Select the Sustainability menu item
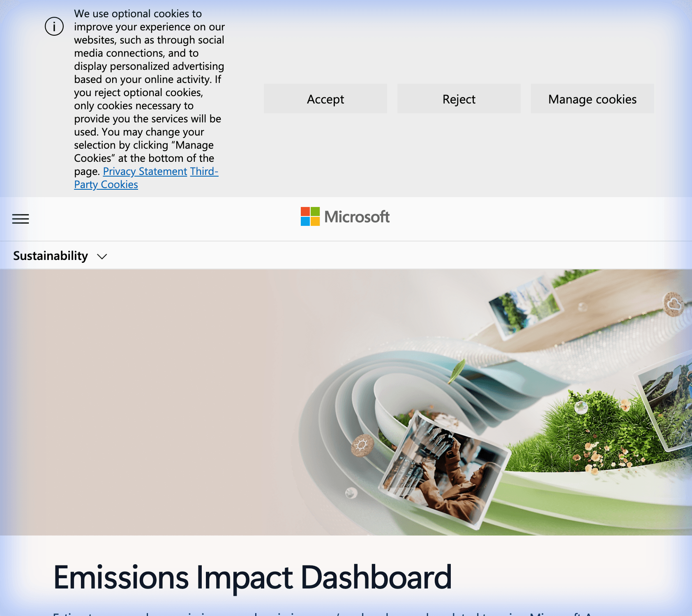692x616 pixels. 50,255
